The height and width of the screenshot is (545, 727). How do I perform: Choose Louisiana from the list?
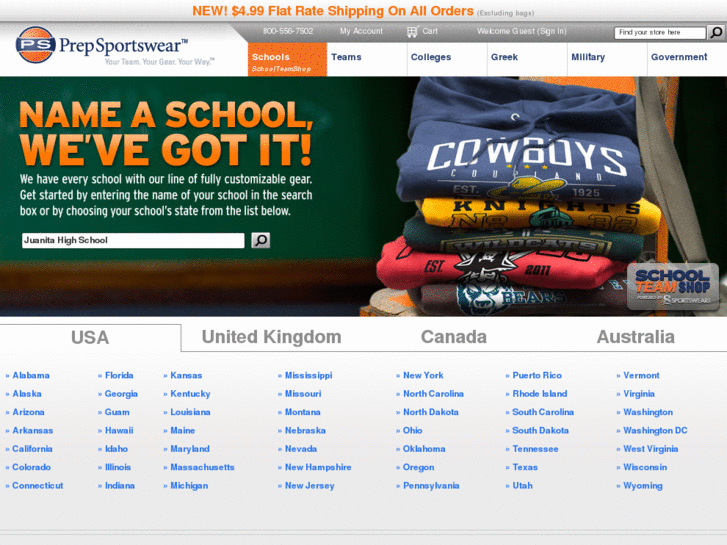190,412
